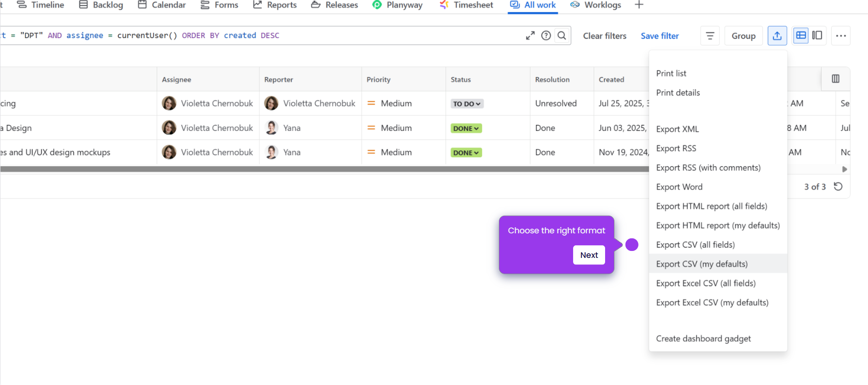Choose Create dashboard gadget
The image size is (868, 385).
coord(718,339)
